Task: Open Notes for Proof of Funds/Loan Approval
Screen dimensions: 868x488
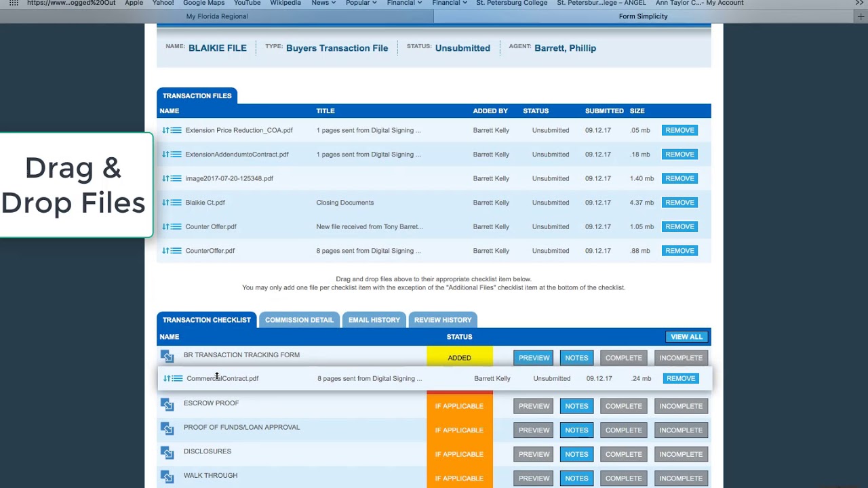Action: 576,430
